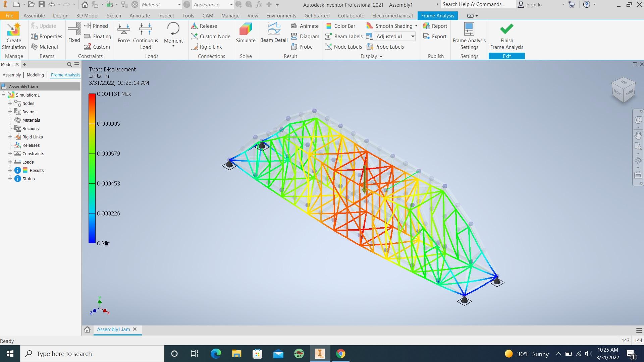Open Beam Detail results
The width and height of the screenshot is (644, 362).
[274, 33]
